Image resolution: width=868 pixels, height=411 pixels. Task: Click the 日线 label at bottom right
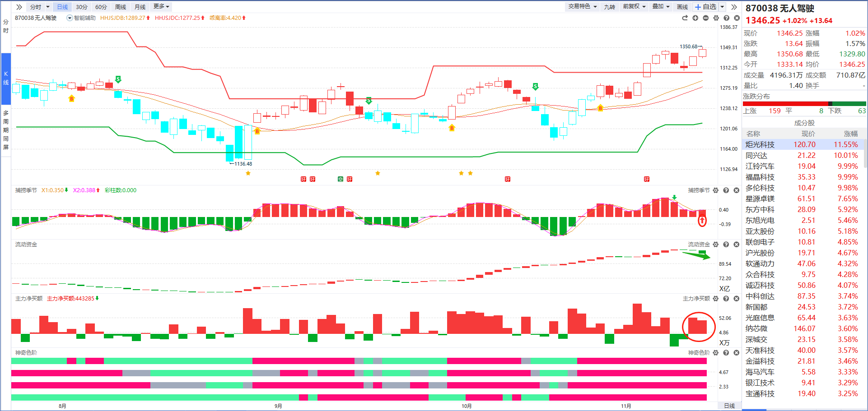(x=729, y=406)
